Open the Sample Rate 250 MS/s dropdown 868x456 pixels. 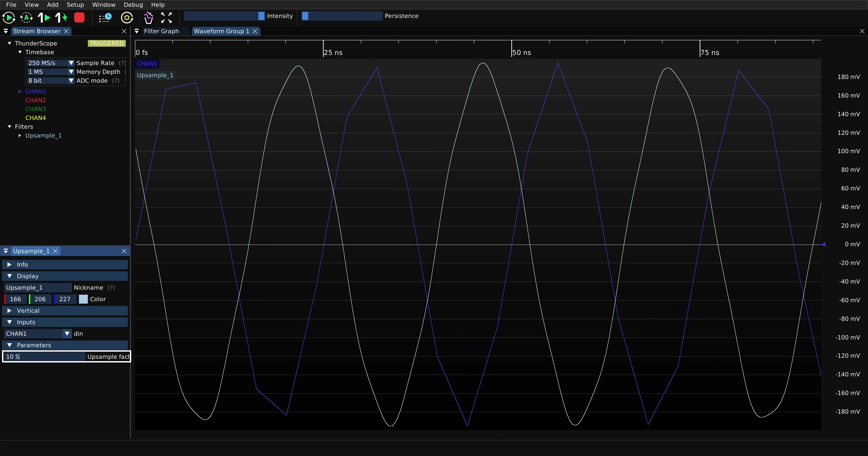tap(51, 63)
